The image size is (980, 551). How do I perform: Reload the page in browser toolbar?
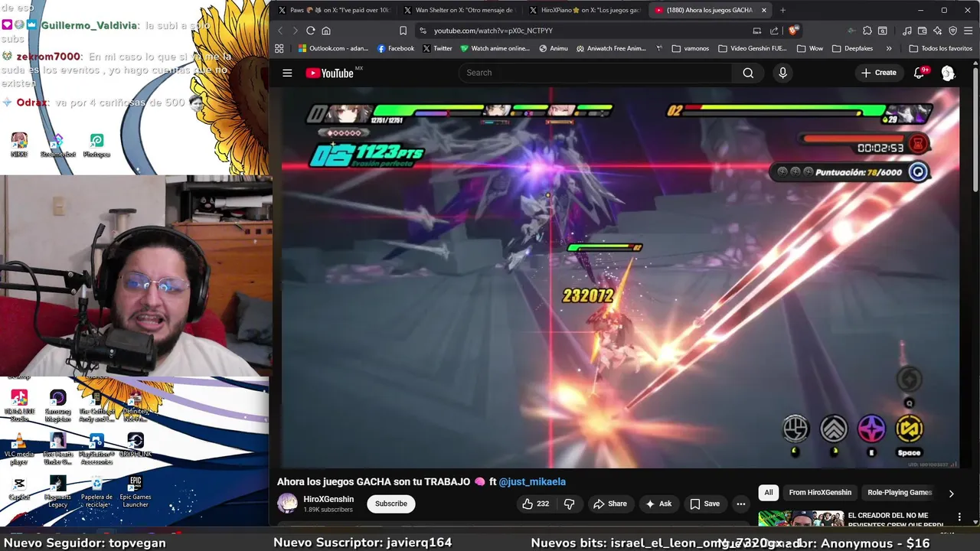pyautogui.click(x=311, y=31)
